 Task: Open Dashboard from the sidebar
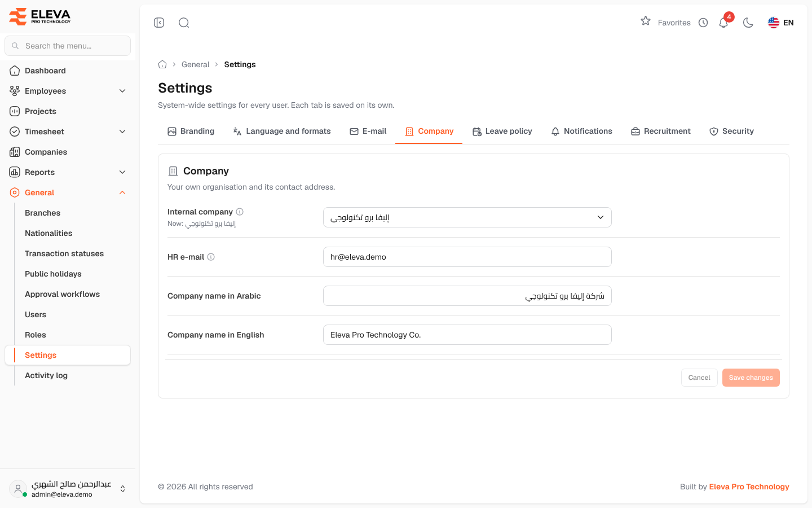pos(68,71)
